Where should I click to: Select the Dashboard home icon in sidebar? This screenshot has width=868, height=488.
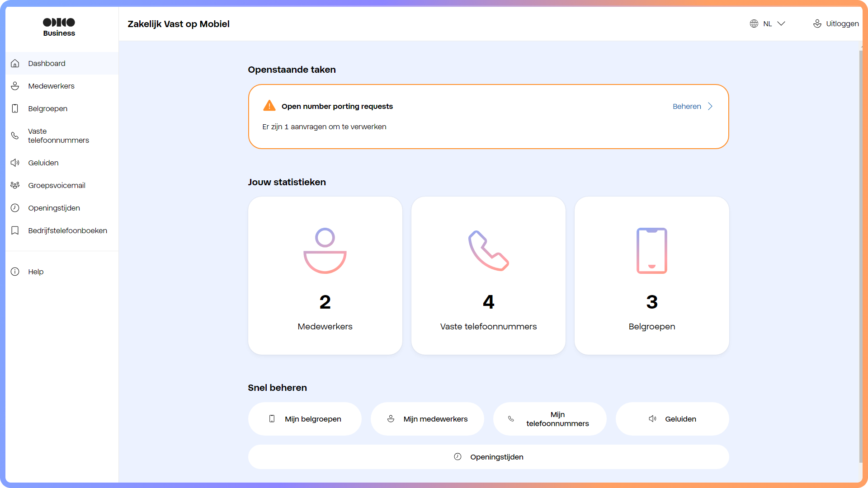click(15, 63)
